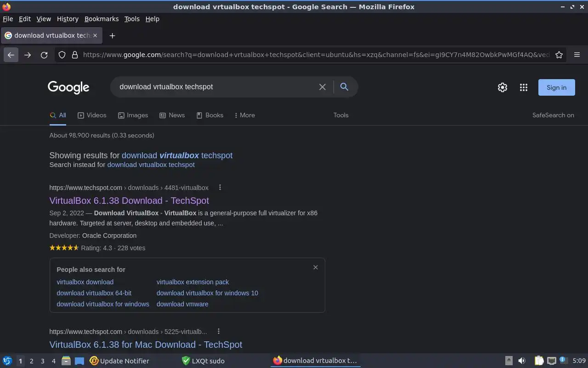588x368 pixels.
Task: Launch file manager from the taskbar
Action: (x=66, y=361)
